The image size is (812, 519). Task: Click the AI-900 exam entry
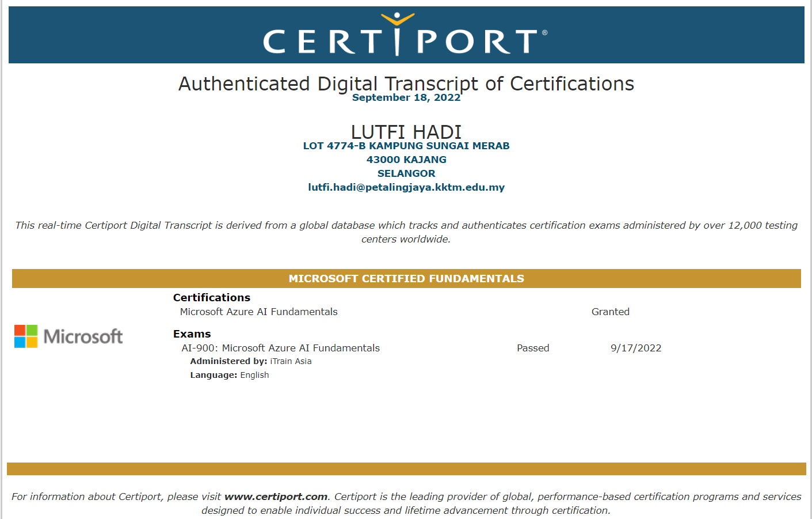click(x=280, y=348)
